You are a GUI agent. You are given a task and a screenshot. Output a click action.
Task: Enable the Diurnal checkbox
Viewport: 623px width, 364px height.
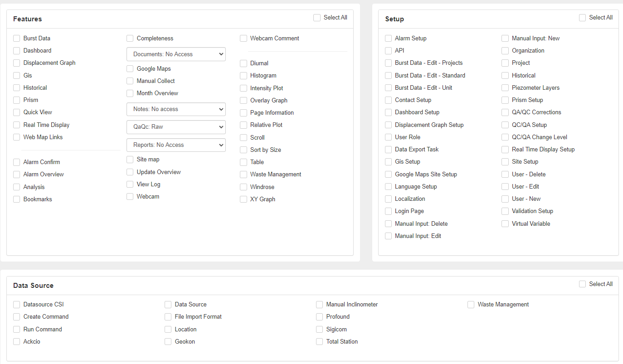[x=243, y=63]
